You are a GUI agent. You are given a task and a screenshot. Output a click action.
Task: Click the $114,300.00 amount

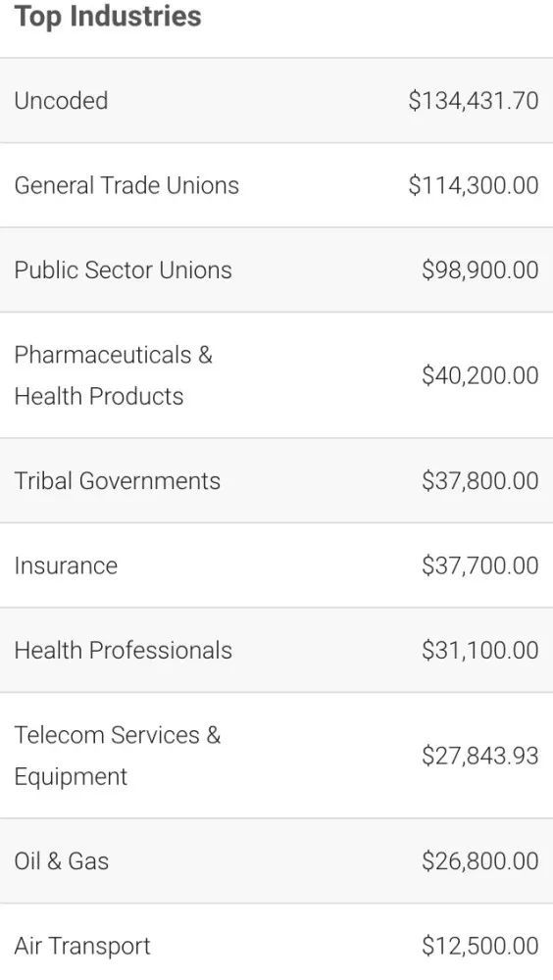pos(473,185)
